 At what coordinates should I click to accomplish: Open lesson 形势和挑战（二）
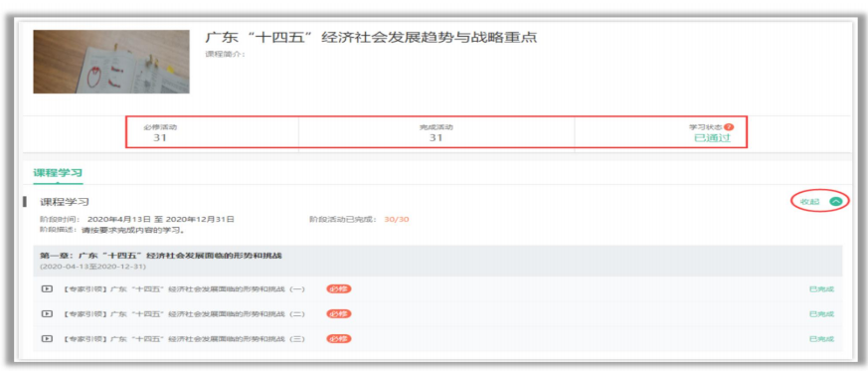pyautogui.click(x=184, y=314)
